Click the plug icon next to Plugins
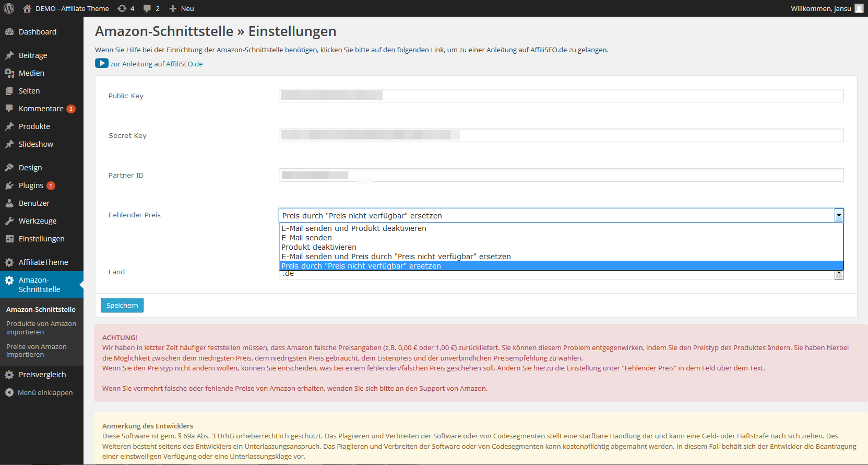 pyautogui.click(x=9, y=185)
